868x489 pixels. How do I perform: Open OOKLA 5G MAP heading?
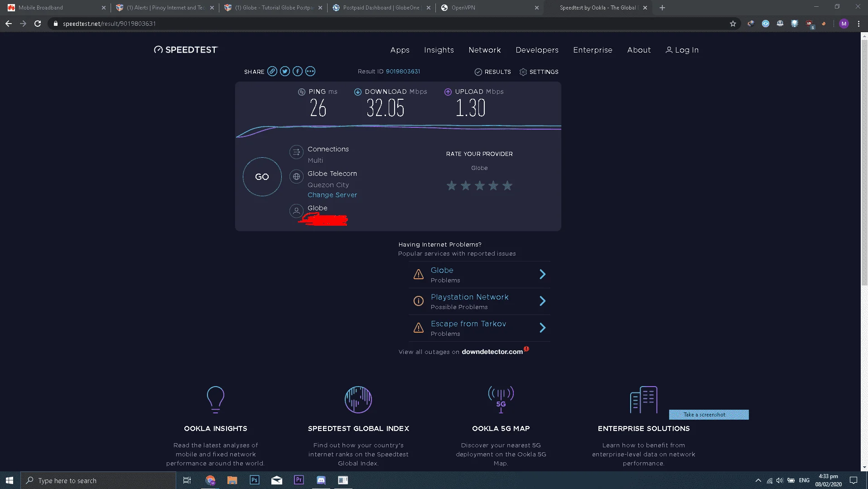point(501,428)
